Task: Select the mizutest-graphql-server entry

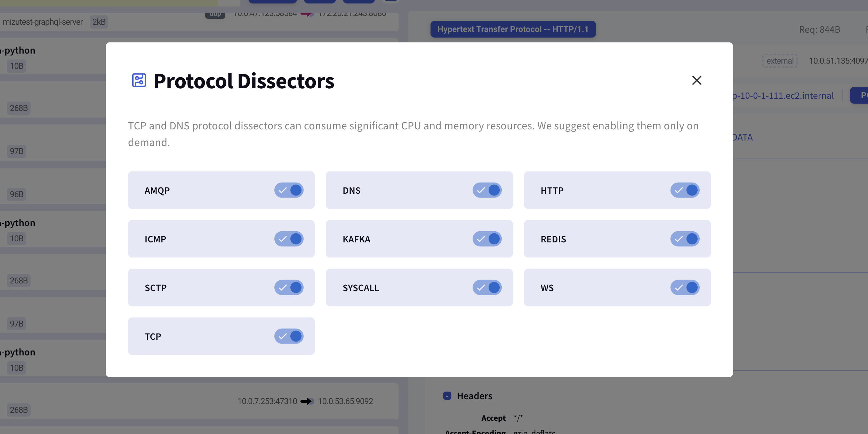Action: coord(42,22)
